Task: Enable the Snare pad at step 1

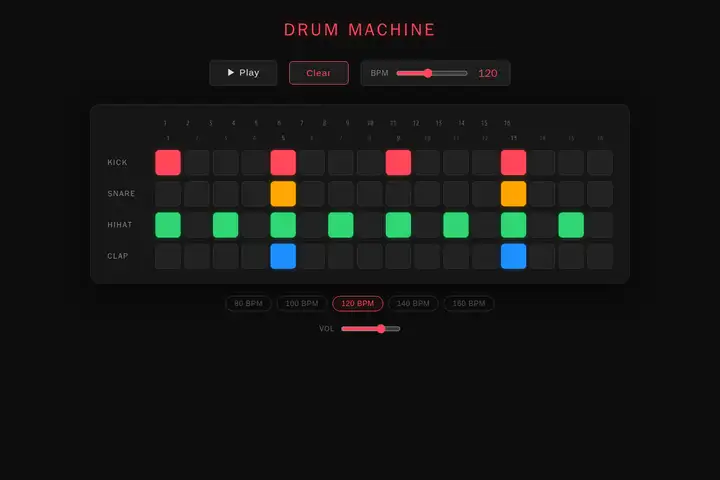Action: coord(168,194)
